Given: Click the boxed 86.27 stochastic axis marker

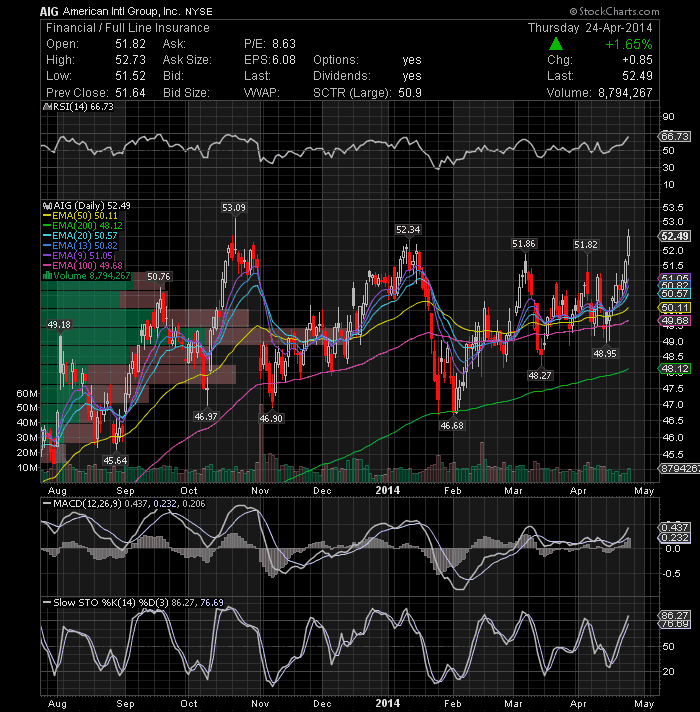Looking at the screenshot, I should (675, 615).
